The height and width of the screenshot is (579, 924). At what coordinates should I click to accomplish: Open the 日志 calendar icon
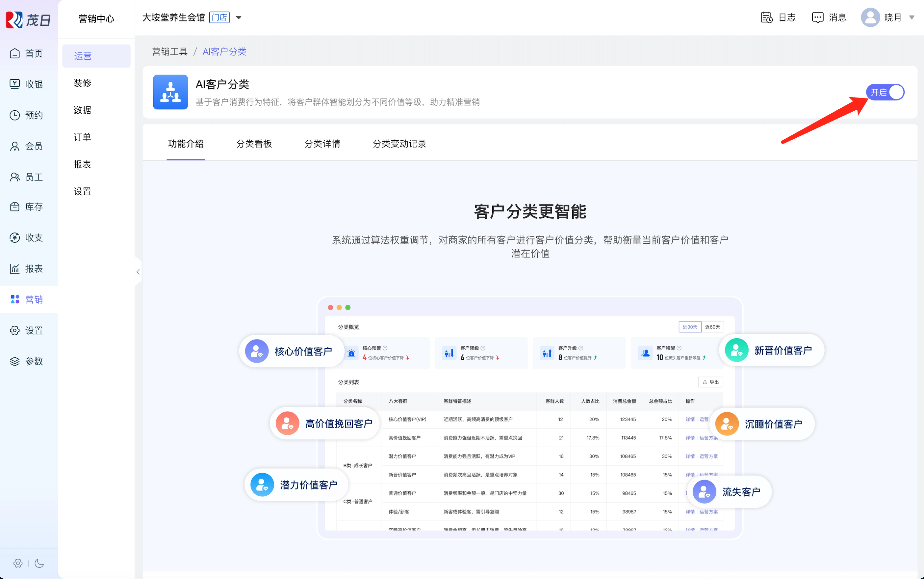(766, 17)
